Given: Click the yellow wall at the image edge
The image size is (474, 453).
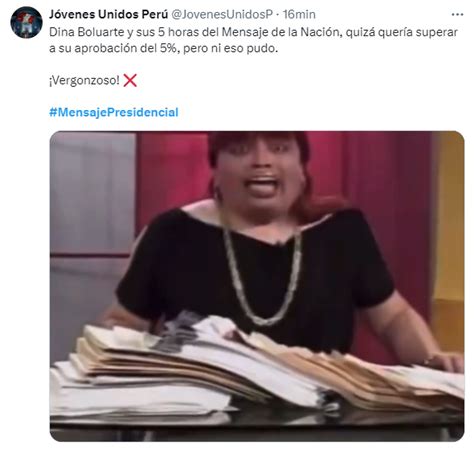Looking at the screenshot, I should (x=448, y=233).
